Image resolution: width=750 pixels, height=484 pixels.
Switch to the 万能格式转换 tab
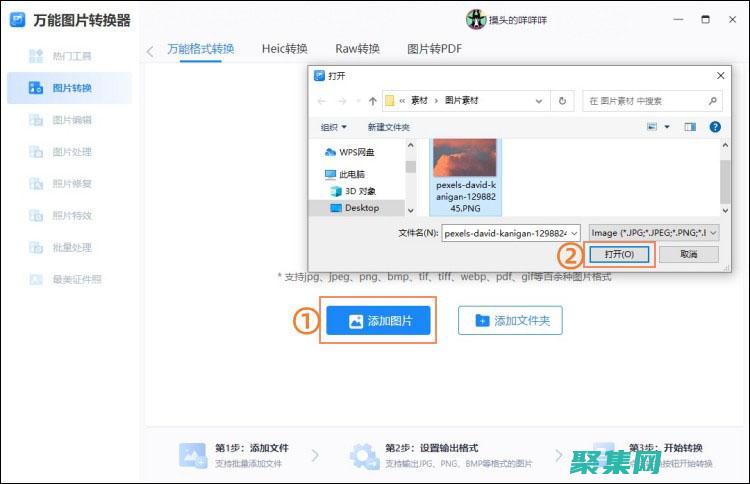pos(200,49)
